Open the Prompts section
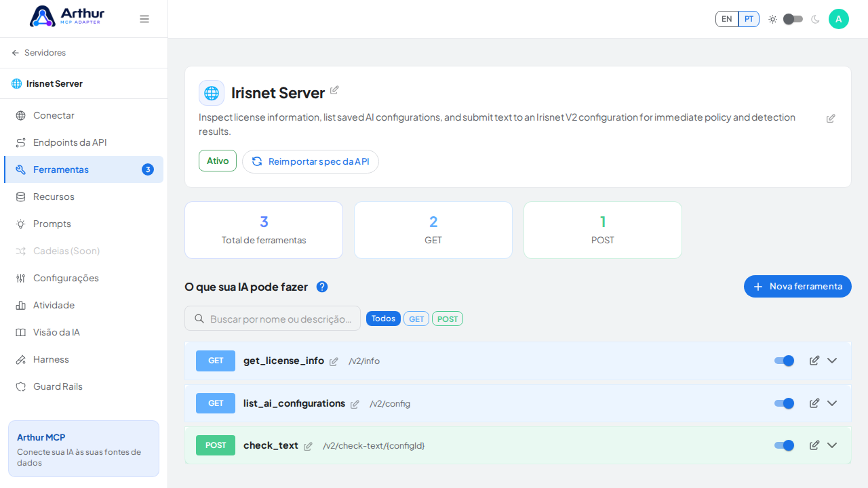The image size is (868, 488). pyautogui.click(x=83, y=224)
